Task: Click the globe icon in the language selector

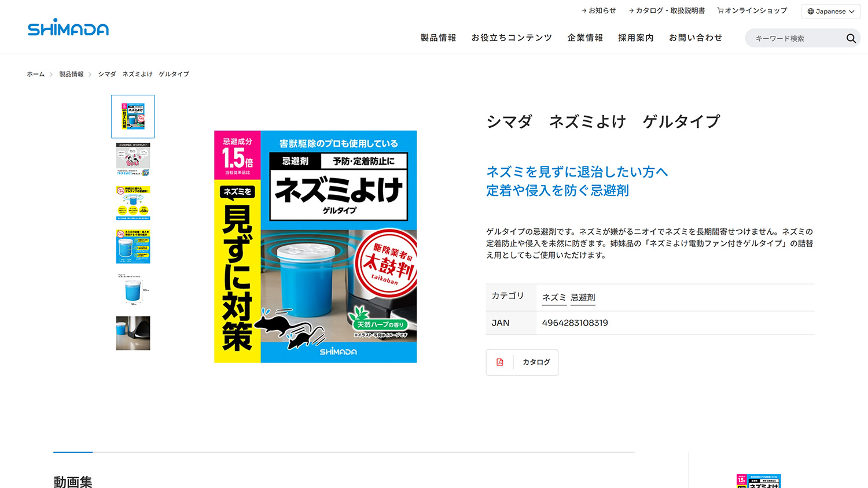Action: point(811,11)
